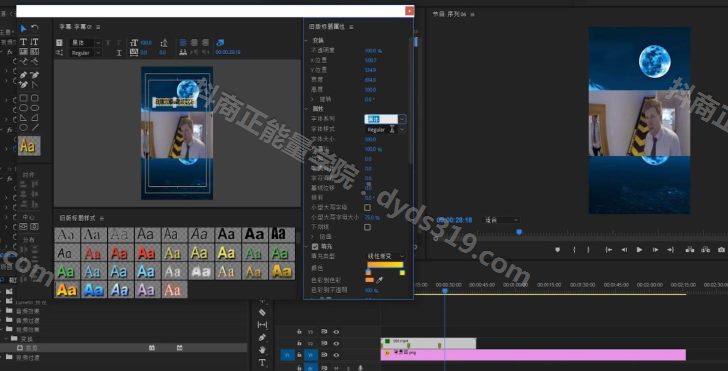The width and height of the screenshot is (728, 371).
Task: Select the Ellipse shape tool
Action: click(x=23, y=127)
